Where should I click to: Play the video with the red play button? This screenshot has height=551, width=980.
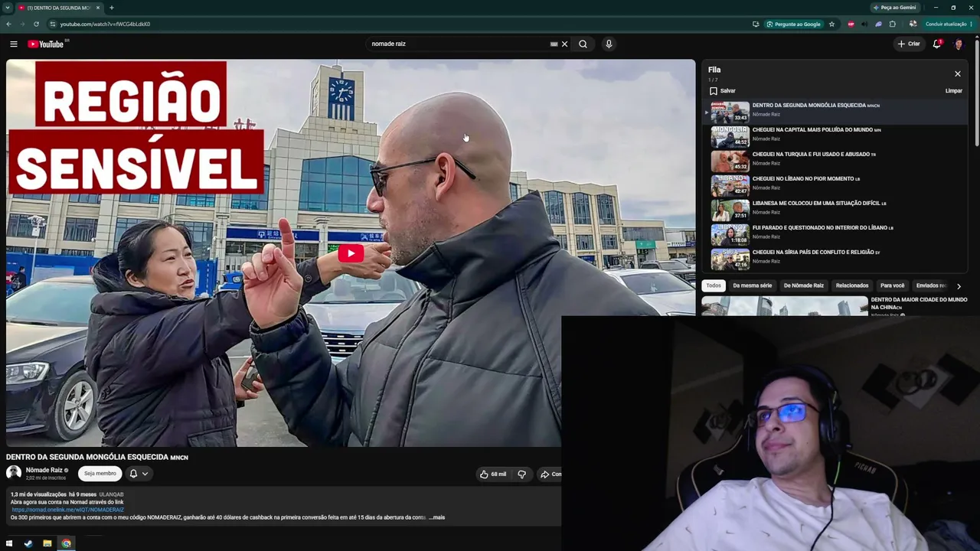[351, 253]
